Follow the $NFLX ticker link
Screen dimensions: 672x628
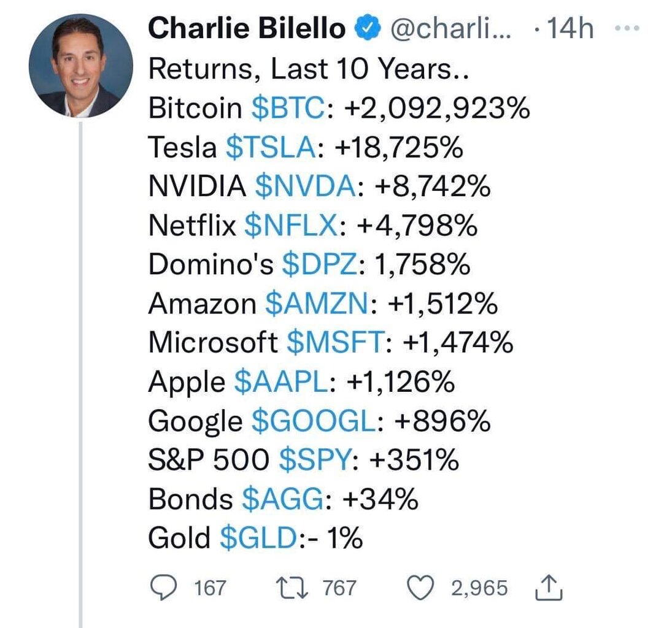pos(290,226)
